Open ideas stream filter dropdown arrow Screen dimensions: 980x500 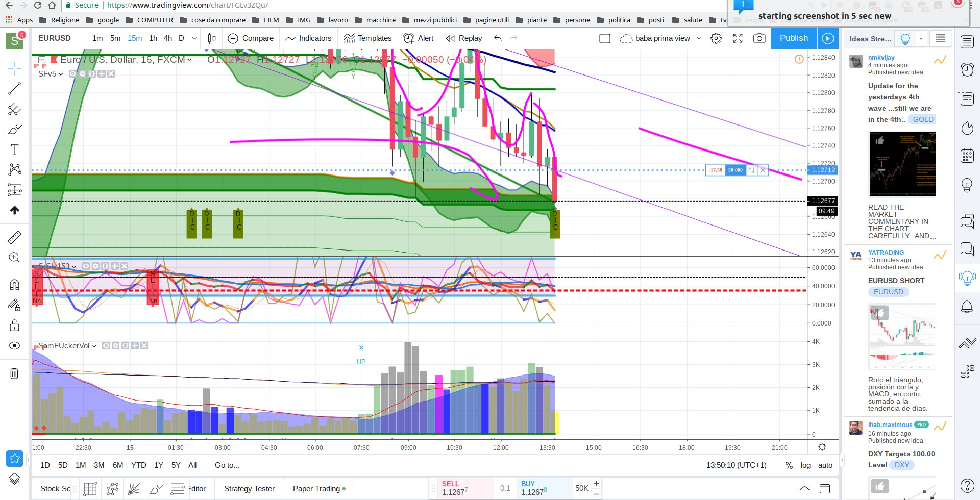coord(921,38)
